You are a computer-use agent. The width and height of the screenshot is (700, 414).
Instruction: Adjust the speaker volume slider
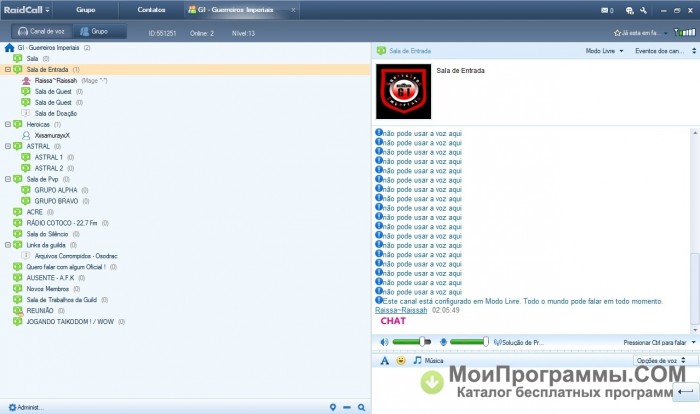[x=412, y=342]
